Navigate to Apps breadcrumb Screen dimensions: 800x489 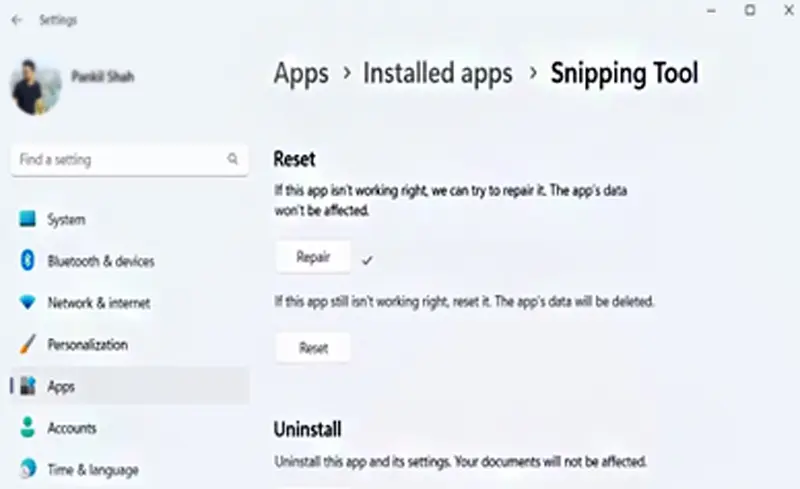click(301, 74)
